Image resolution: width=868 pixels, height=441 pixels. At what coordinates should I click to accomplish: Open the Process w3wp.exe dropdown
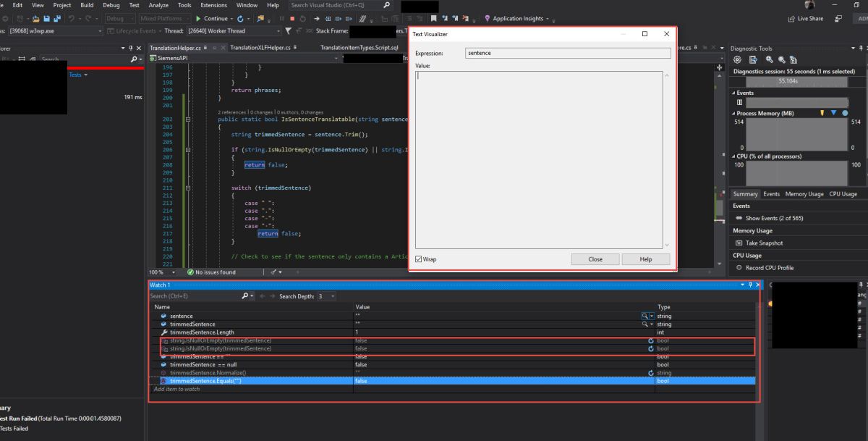coord(99,31)
